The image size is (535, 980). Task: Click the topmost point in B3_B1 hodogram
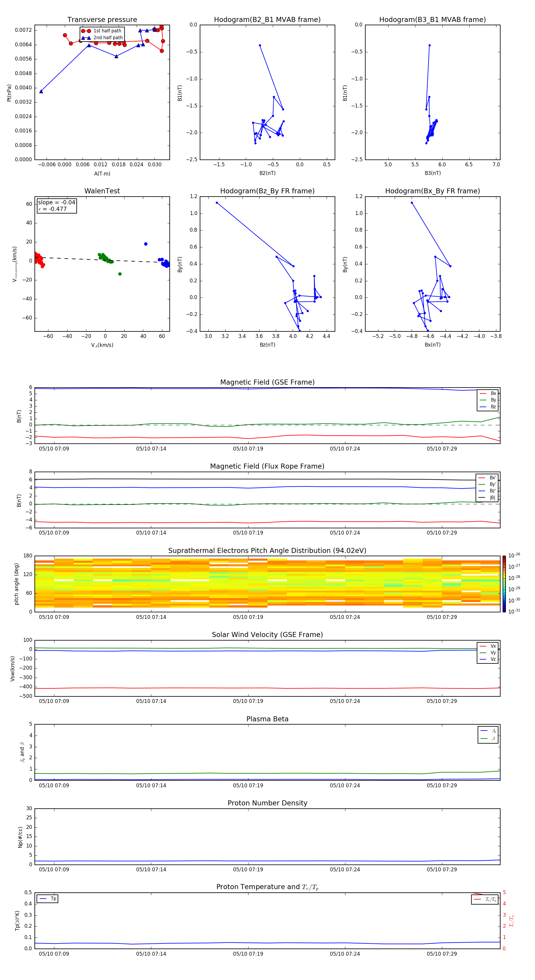429,45
